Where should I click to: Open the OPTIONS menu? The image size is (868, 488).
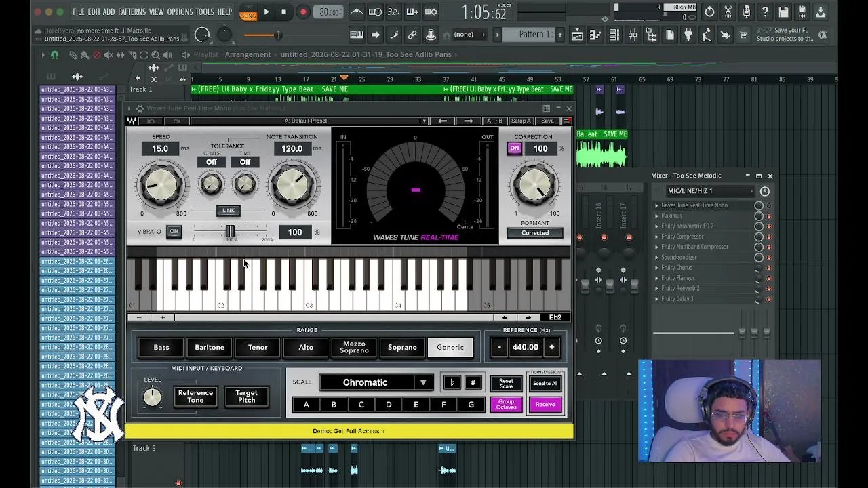coord(180,12)
